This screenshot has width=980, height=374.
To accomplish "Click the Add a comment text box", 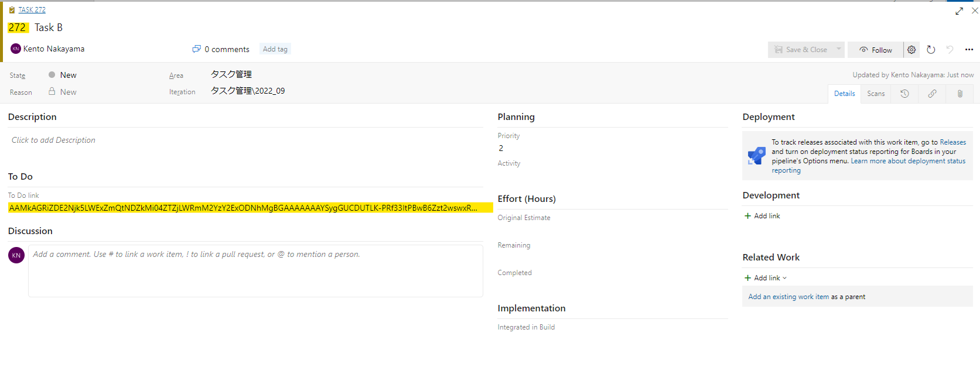I will click(255, 271).
